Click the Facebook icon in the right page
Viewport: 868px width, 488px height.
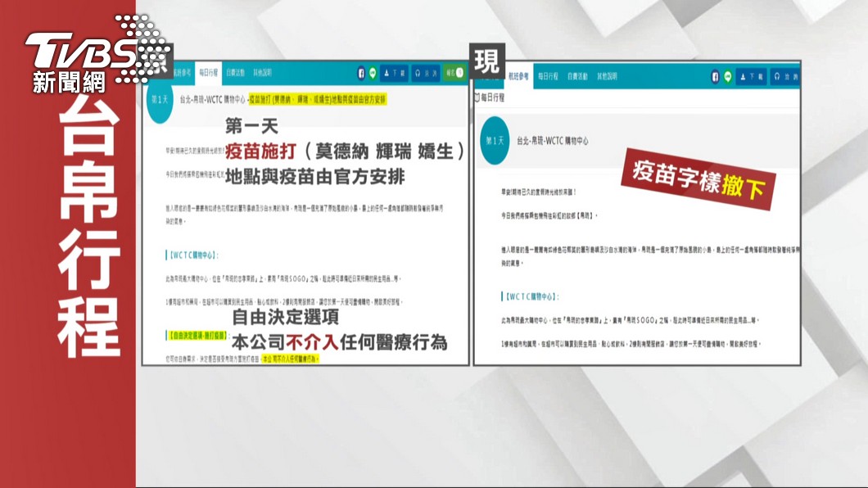point(715,77)
